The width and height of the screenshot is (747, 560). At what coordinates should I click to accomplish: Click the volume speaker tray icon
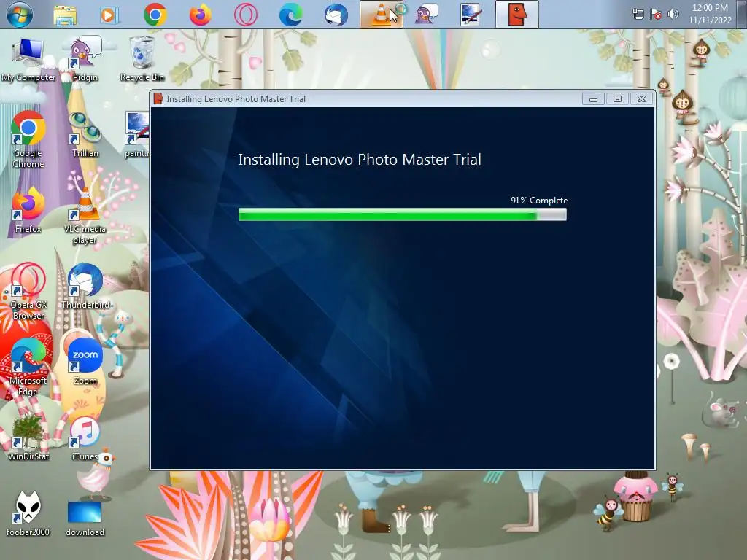[x=673, y=14]
